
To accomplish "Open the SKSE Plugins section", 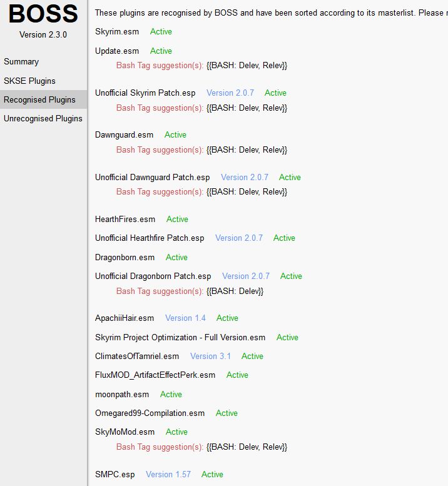I will [29, 81].
